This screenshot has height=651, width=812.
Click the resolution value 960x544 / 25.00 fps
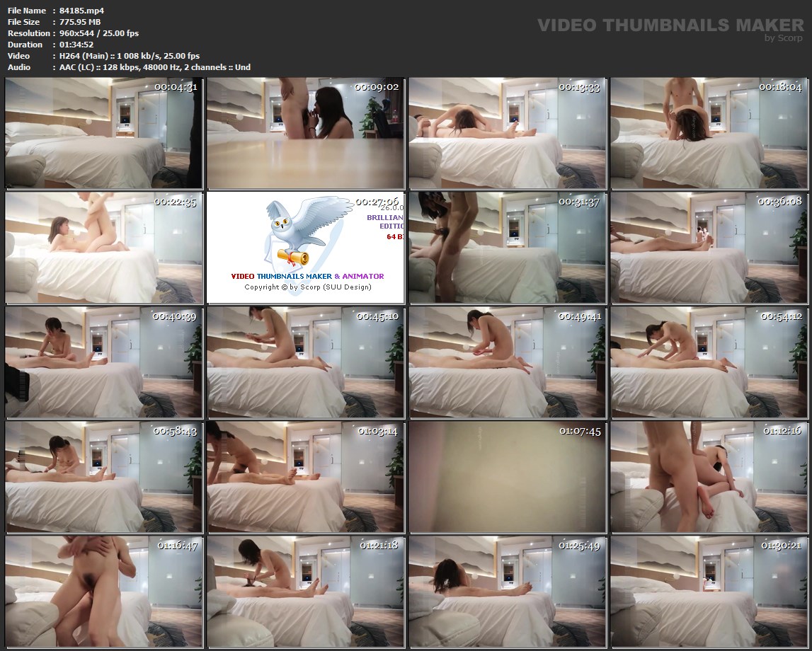point(99,33)
